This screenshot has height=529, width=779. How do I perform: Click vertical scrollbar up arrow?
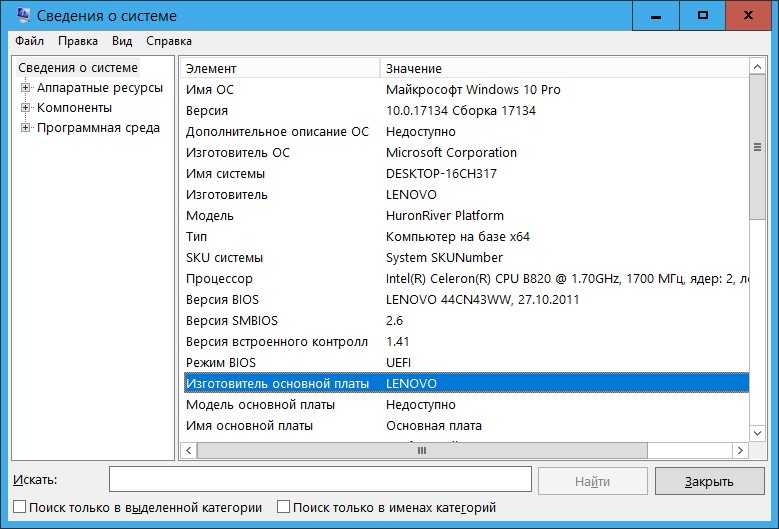[757, 67]
